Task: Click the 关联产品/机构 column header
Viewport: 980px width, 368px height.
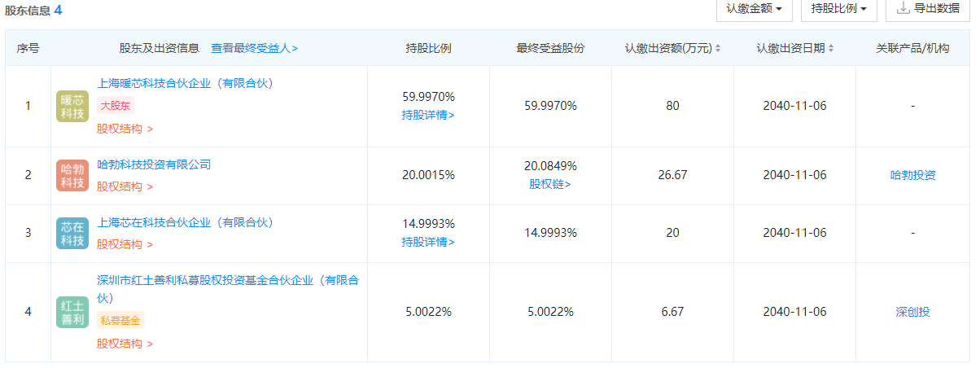Action: coord(912,48)
